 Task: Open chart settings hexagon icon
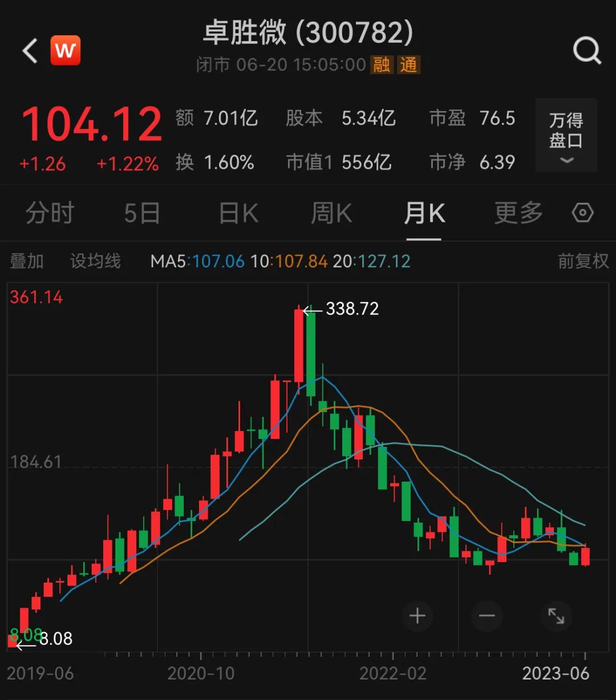(x=582, y=213)
